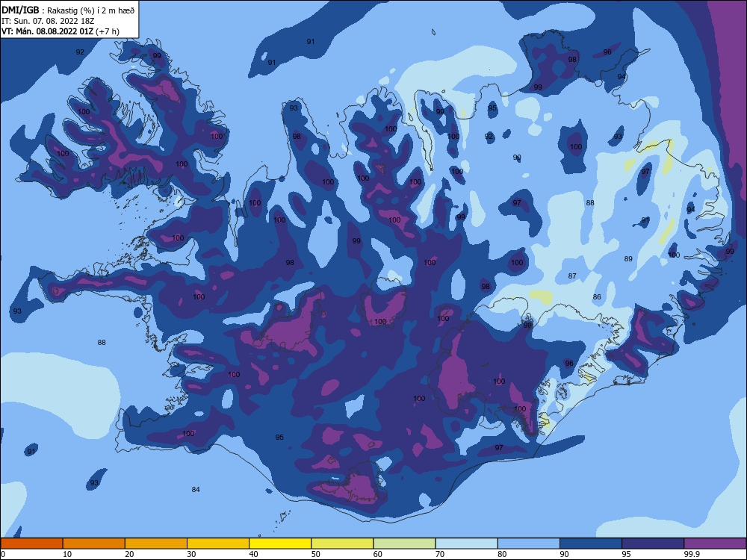Pick the purple legend swatch above 99.9

(x=715, y=544)
